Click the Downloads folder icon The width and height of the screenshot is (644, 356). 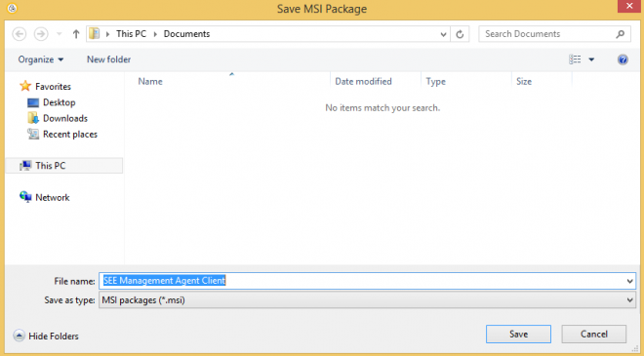pyautogui.click(x=33, y=118)
